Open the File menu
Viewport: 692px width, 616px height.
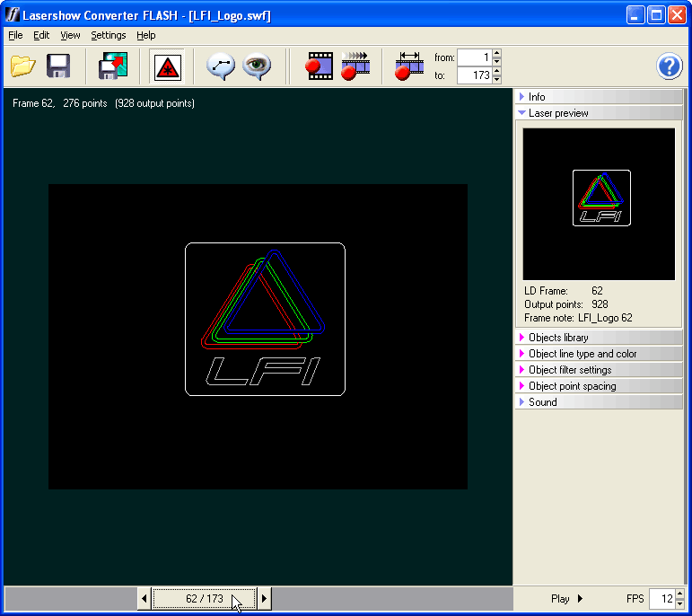click(15, 35)
